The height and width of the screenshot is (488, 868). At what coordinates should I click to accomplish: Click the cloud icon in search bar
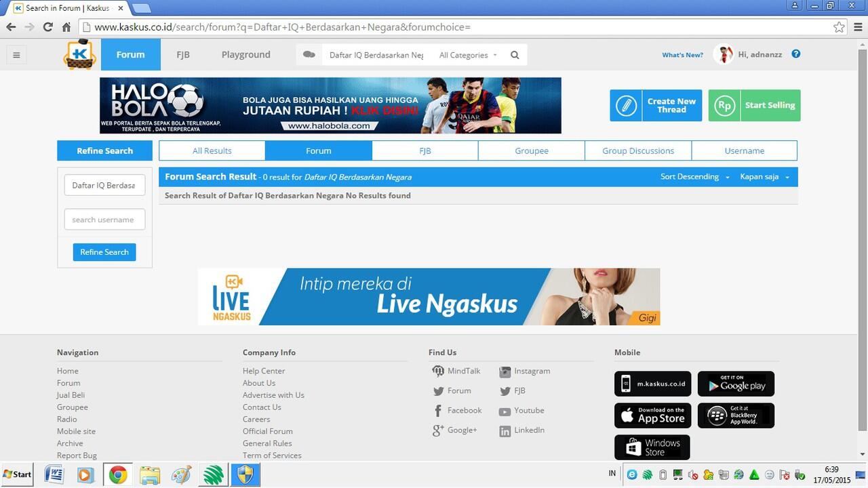pyautogui.click(x=309, y=55)
